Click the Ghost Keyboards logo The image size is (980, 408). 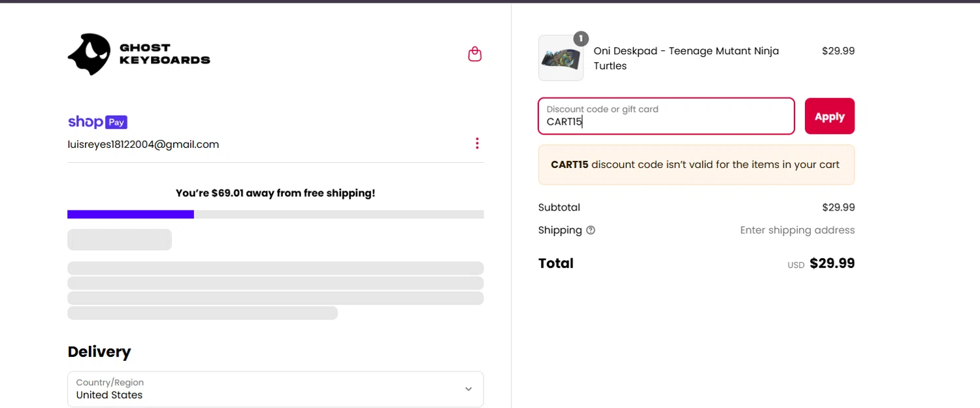point(139,54)
